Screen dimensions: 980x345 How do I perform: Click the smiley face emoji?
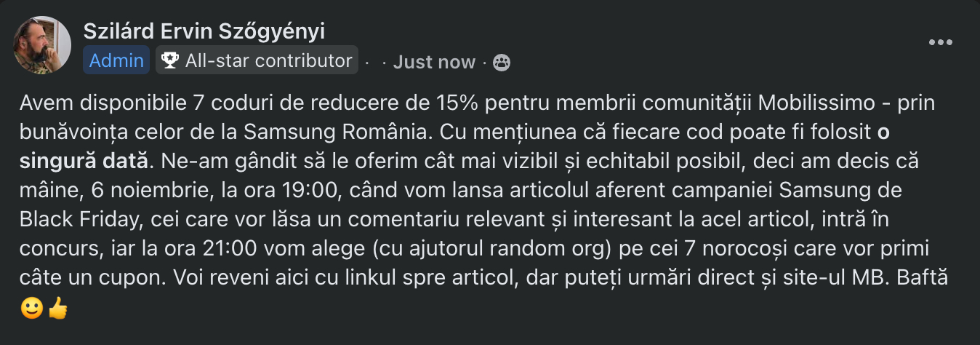(x=32, y=309)
